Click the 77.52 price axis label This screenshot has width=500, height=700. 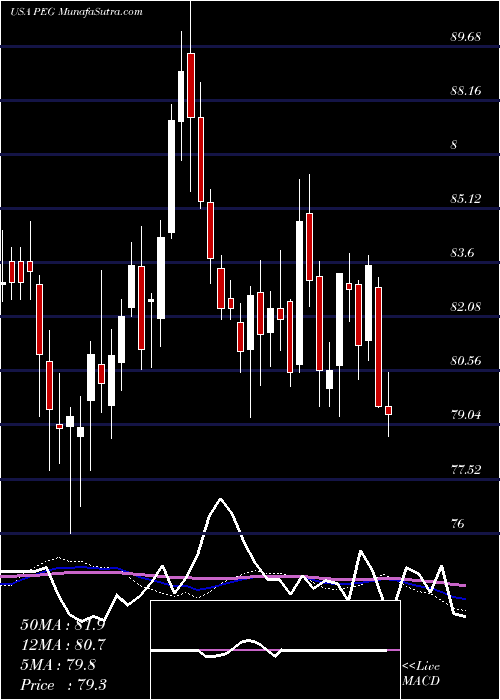[x=465, y=469]
